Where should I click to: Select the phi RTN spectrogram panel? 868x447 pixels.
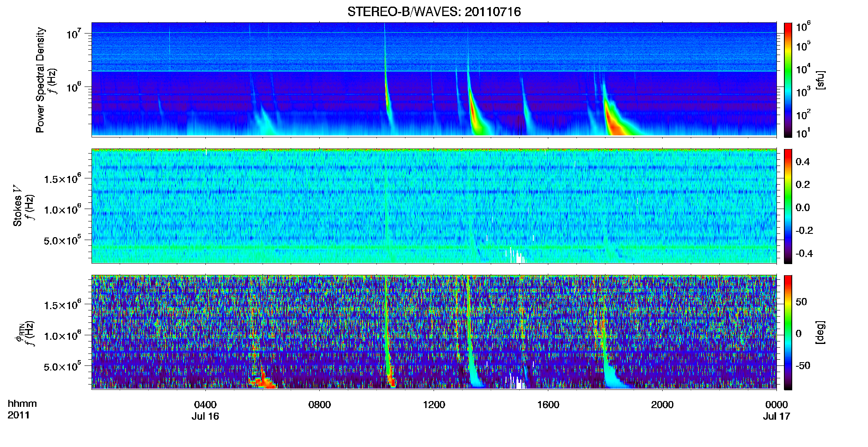click(434, 332)
